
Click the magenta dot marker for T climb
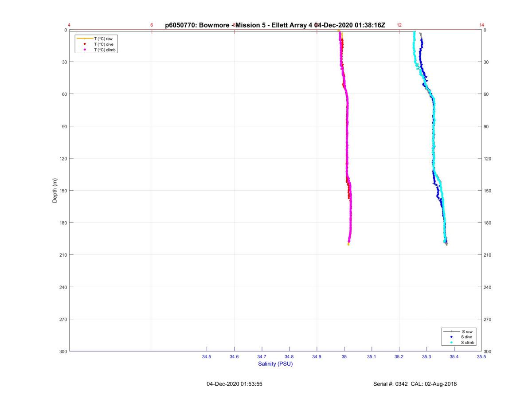(85, 50)
